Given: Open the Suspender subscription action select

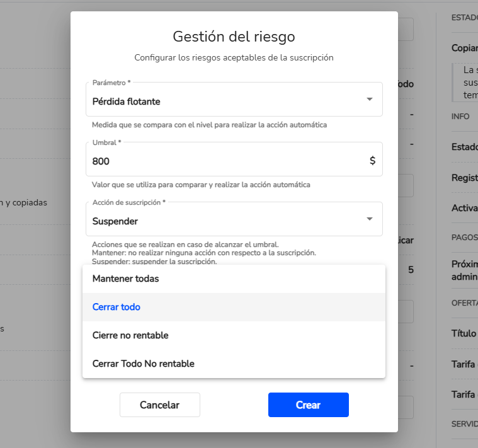Looking at the screenshot, I should [227, 221].
